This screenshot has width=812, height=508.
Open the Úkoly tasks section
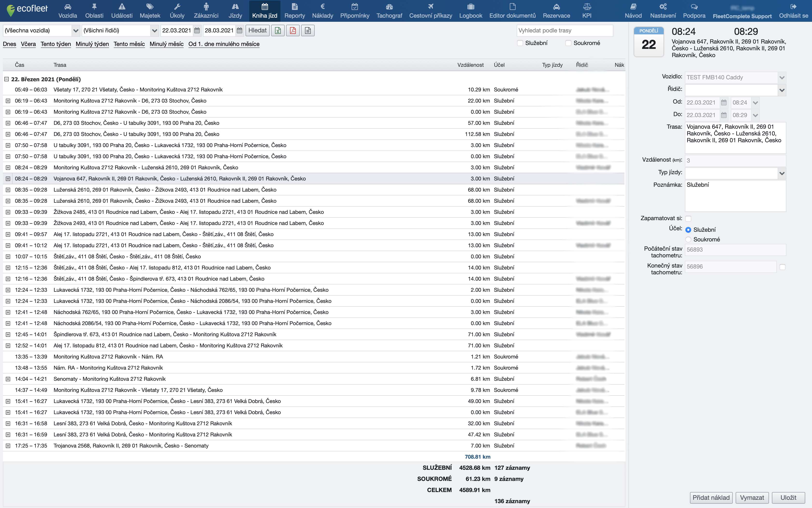click(x=177, y=11)
